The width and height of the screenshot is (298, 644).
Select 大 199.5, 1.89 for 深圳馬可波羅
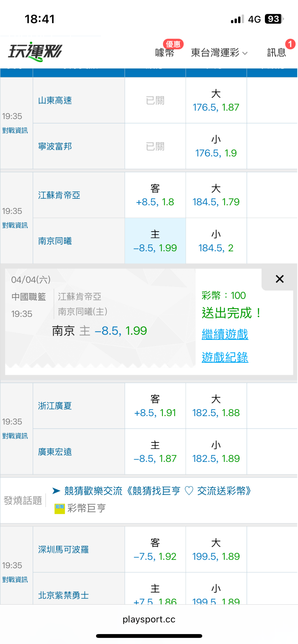click(x=216, y=549)
